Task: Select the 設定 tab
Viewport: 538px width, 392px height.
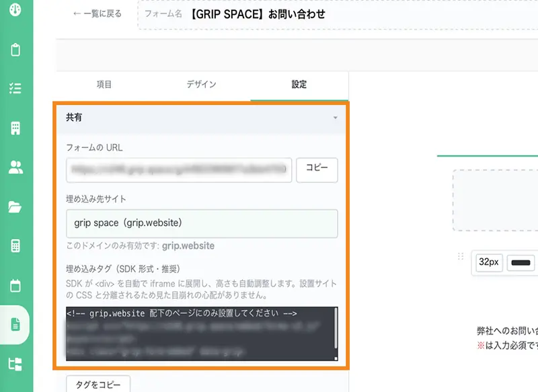Action: (299, 84)
